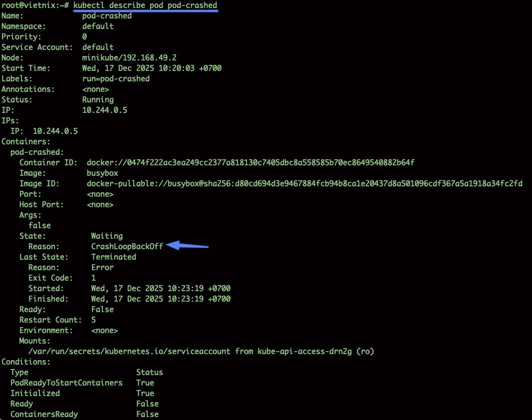Click the Containers section heading
The height and width of the screenshot is (420, 532).
[26, 141]
